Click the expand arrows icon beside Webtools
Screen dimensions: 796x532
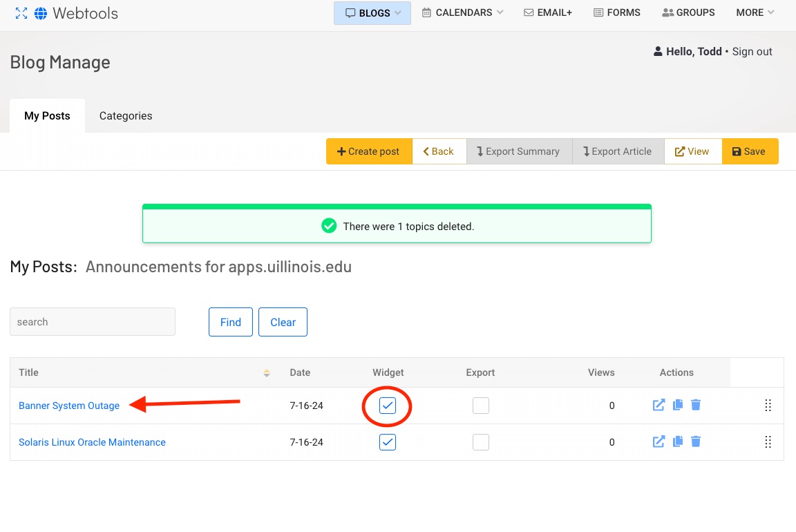(x=21, y=13)
